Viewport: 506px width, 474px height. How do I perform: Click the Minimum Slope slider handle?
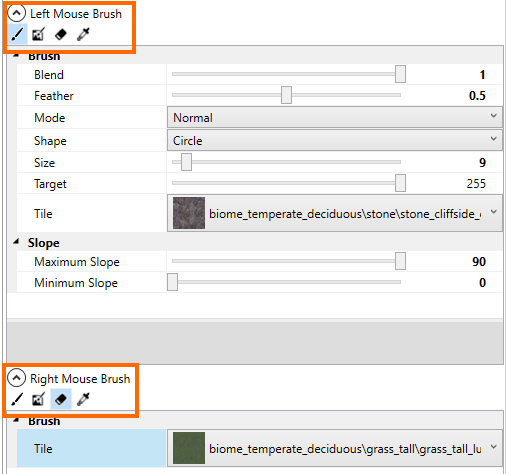[172, 282]
